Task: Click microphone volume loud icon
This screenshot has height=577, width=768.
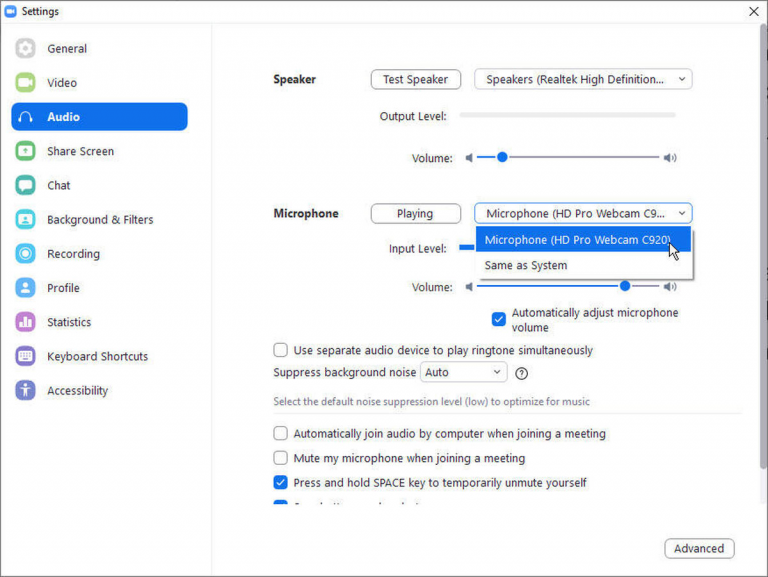Action: coord(670,287)
